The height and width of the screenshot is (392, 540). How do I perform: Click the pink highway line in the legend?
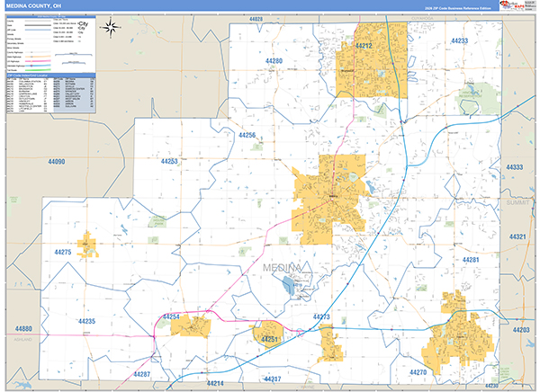(x=38, y=61)
